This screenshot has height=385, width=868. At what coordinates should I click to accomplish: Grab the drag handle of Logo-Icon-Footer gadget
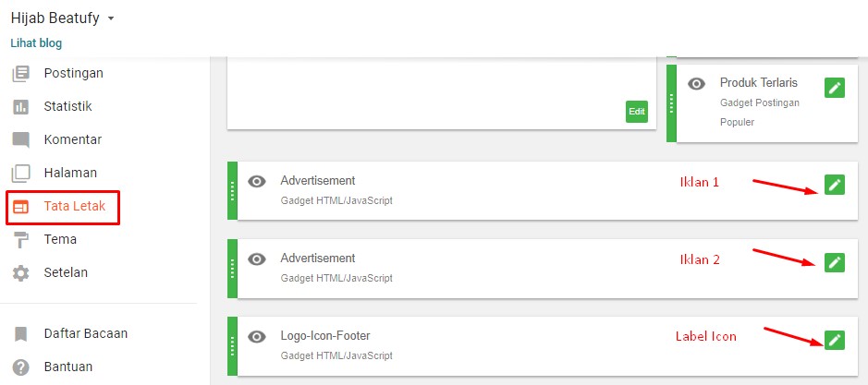coord(232,345)
